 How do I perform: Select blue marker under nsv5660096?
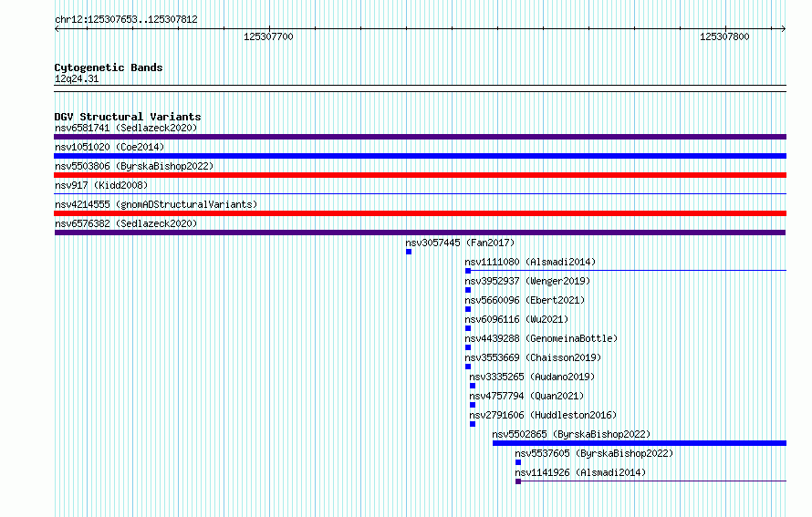468,309
